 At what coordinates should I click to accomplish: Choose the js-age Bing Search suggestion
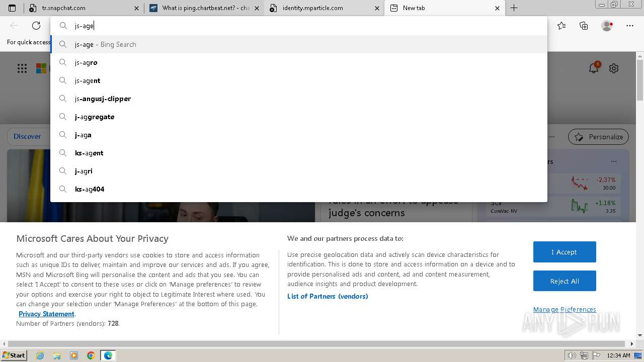tap(299, 44)
